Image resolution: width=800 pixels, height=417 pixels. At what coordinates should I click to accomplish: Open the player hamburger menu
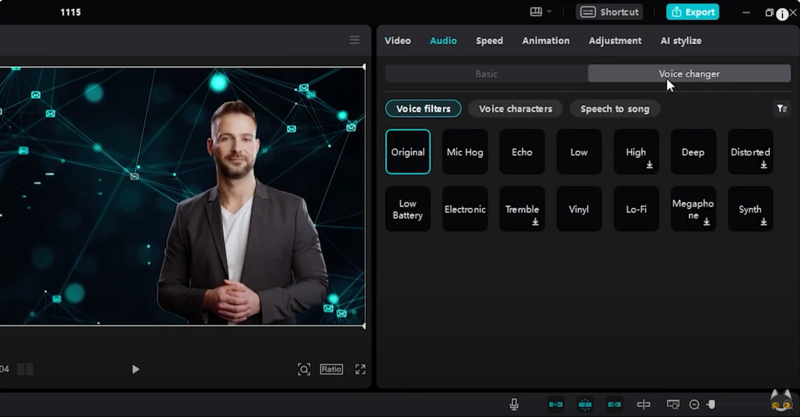(354, 40)
